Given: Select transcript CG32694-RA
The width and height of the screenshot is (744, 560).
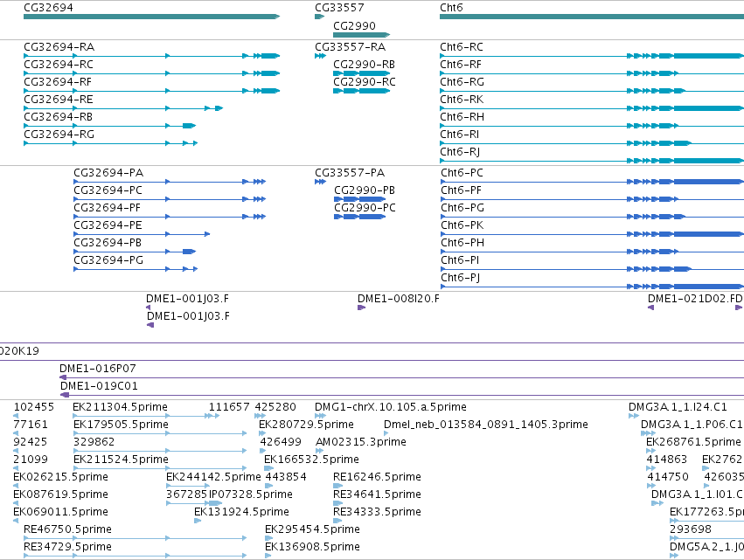Looking at the screenshot, I should (152, 56).
